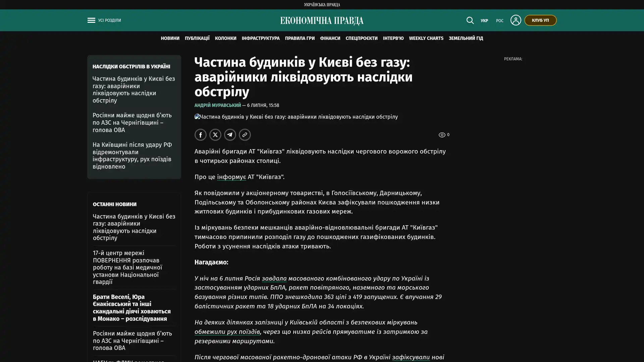The width and height of the screenshot is (644, 362).
Task: Share article on Facebook
Action: click(x=201, y=135)
